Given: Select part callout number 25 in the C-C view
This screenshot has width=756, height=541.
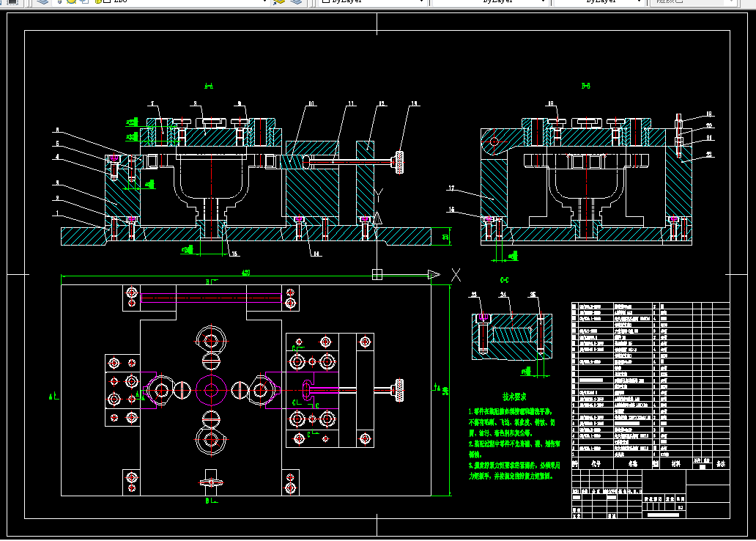Looking at the screenshot, I should click(533, 295).
